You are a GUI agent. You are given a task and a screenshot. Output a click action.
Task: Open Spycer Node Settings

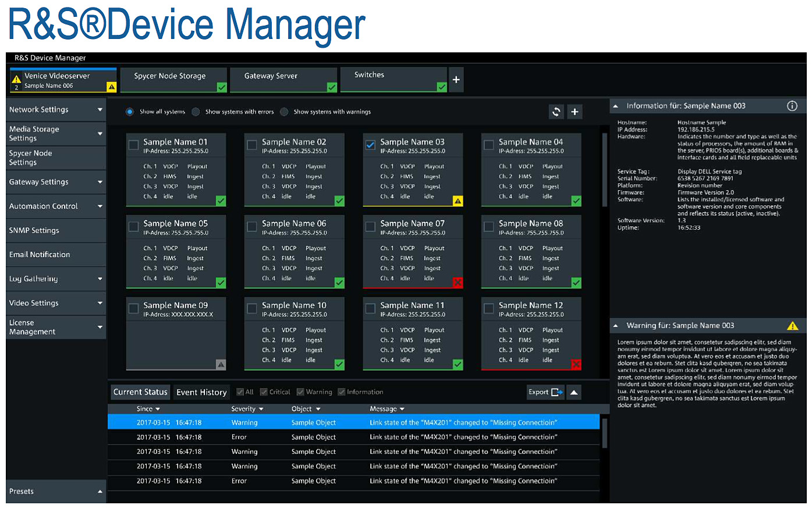(56, 158)
